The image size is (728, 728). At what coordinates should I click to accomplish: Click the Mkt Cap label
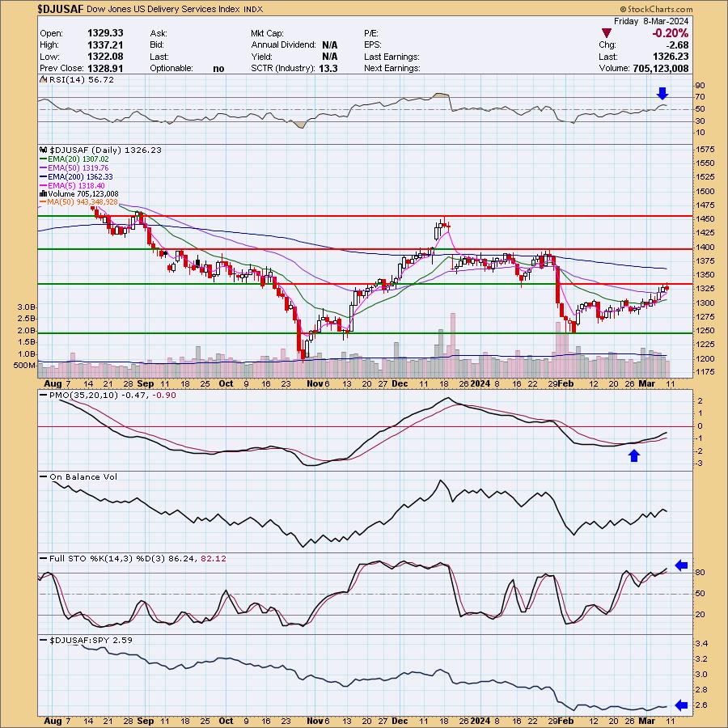coord(268,33)
